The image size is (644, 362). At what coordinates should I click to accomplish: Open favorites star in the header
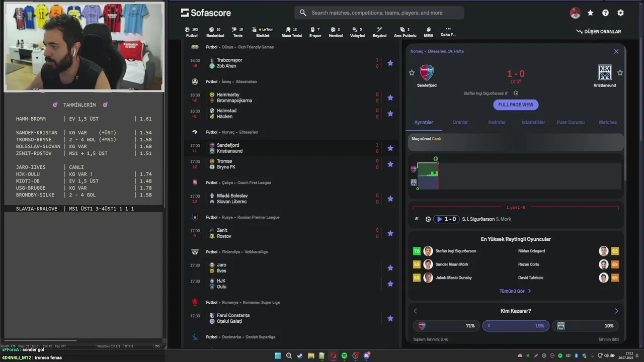[590, 13]
